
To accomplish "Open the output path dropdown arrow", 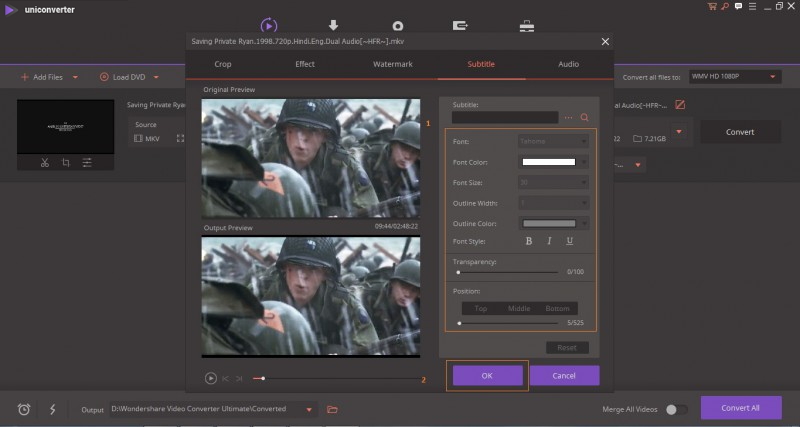I will coord(309,409).
